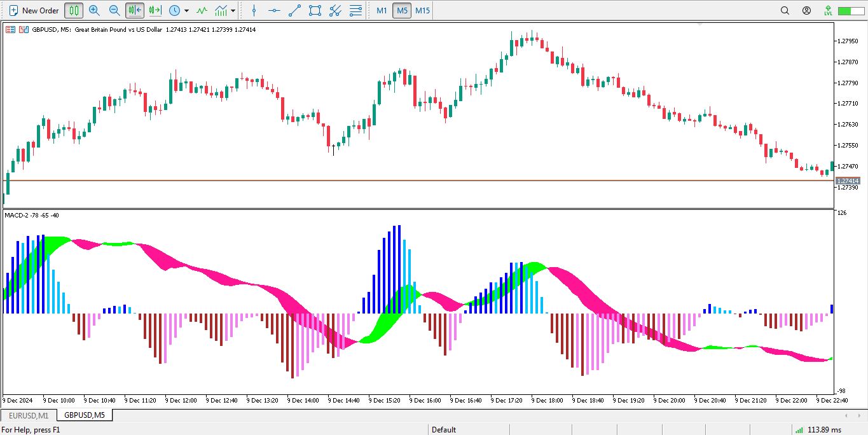Select the GBPUSD,M5 chart tab
Viewport: 868px width, 435px height.
[x=85, y=415]
